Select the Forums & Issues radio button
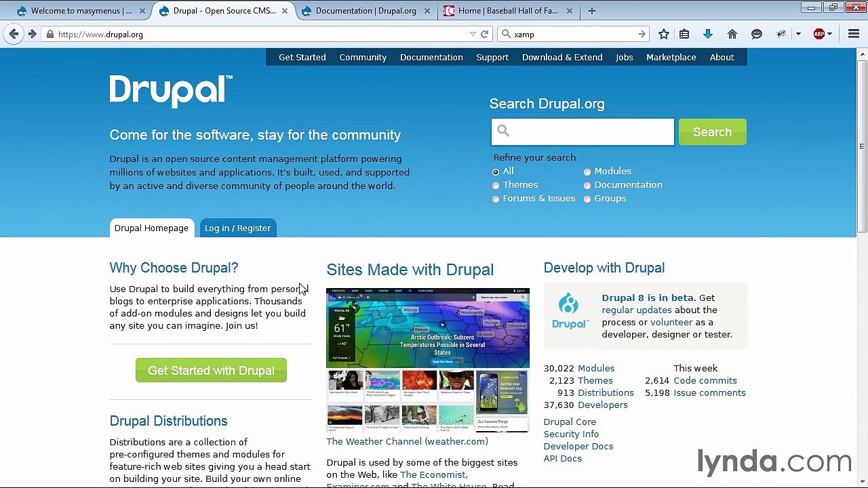 (496, 199)
